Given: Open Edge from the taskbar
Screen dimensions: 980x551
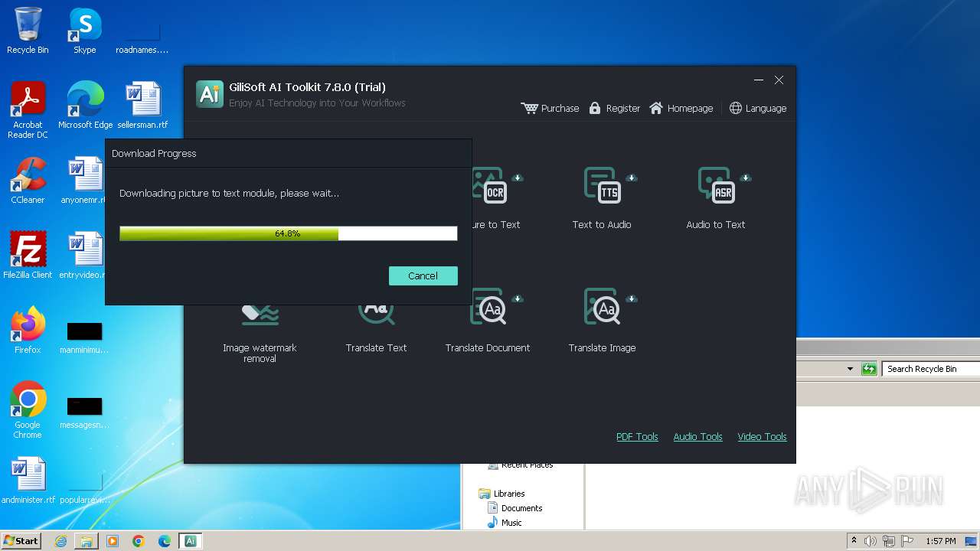Looking at the screenshot, I should pos(165,541).
